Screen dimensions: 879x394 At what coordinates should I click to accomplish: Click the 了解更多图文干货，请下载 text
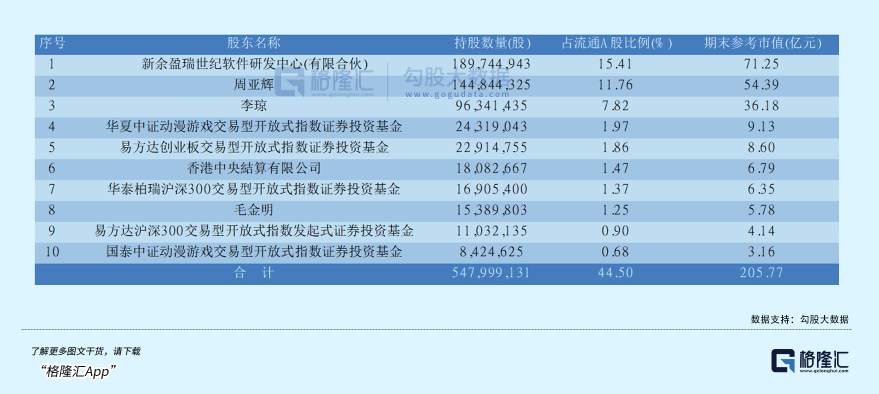[x=86, y=352]
